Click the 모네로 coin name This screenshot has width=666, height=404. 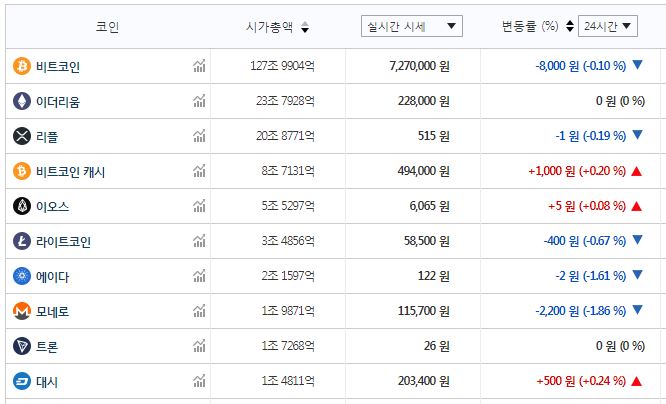(x=52, y=311)
